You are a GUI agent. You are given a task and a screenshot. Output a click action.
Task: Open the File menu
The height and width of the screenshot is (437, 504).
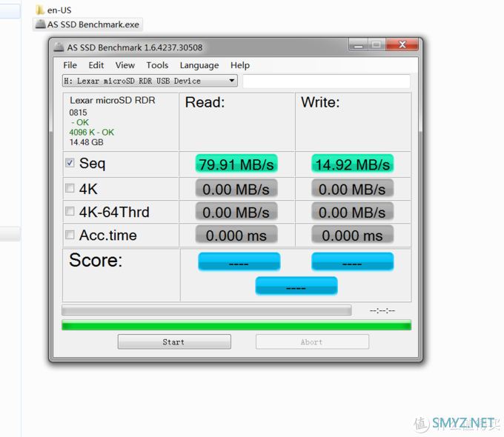click(x=70, y=65)
